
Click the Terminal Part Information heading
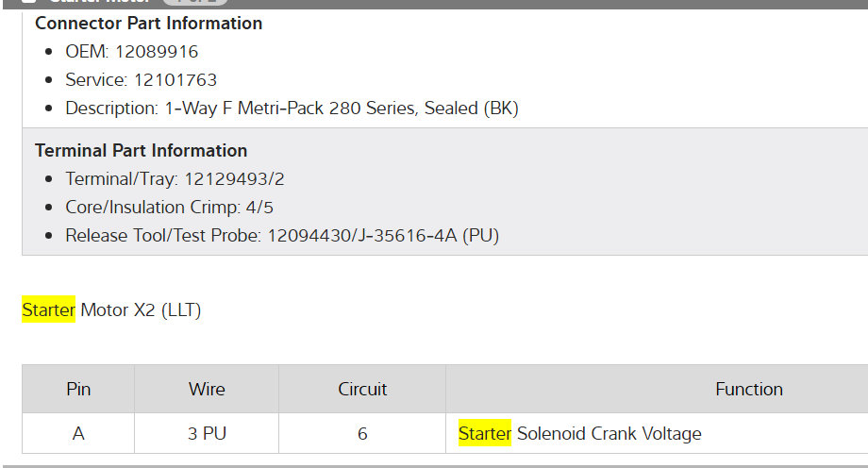tap(141, 151)
